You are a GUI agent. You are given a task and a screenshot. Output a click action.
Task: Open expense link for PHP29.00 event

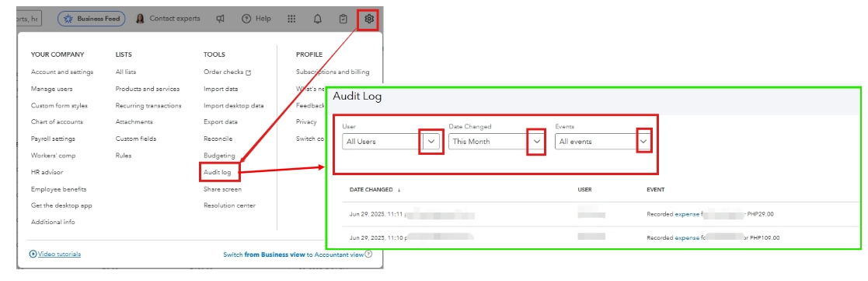pyautogui.click(x=686, y=214)
